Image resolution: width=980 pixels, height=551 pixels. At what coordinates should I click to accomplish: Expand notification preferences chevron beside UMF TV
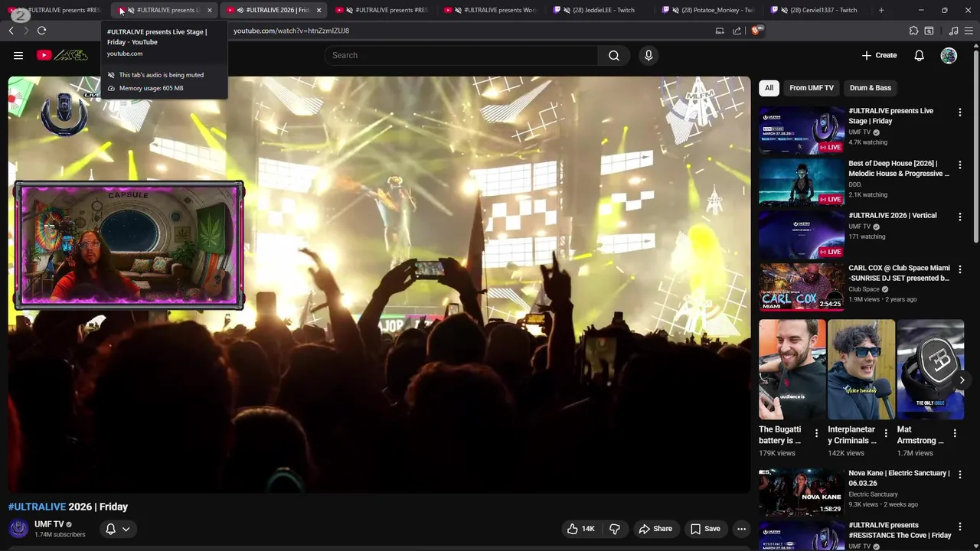click(x=126, y=529)
